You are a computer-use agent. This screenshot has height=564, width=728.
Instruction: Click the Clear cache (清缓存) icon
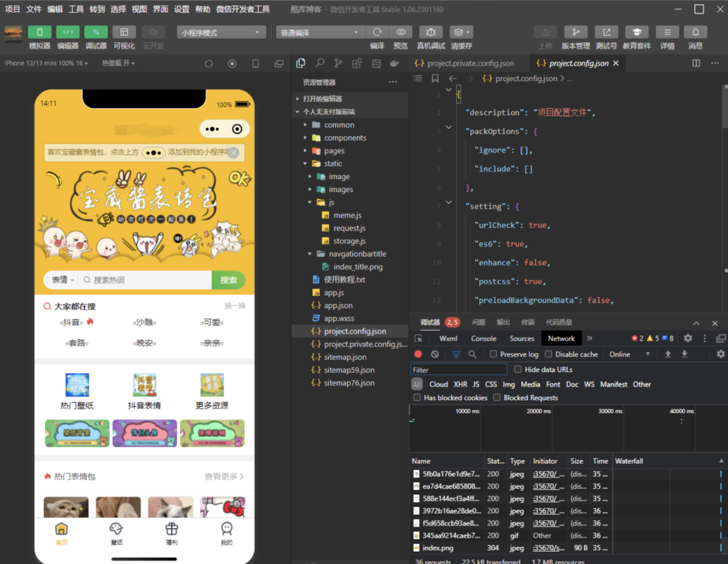[461, 32]
